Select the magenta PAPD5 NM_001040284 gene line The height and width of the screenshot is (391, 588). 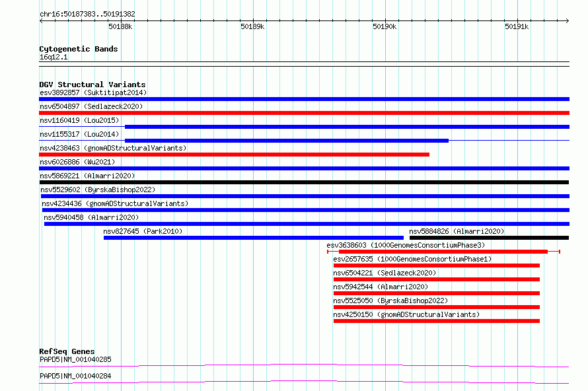304,382
